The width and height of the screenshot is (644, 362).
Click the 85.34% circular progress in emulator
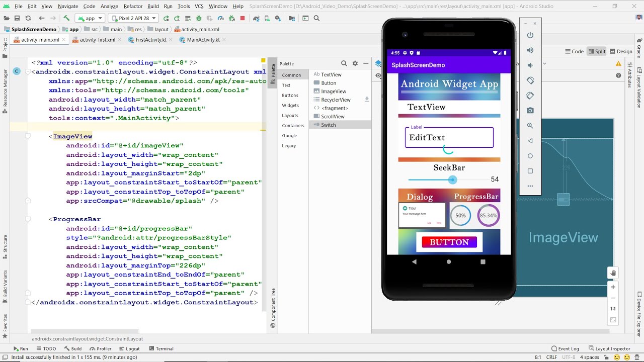[x=488, y=215]
